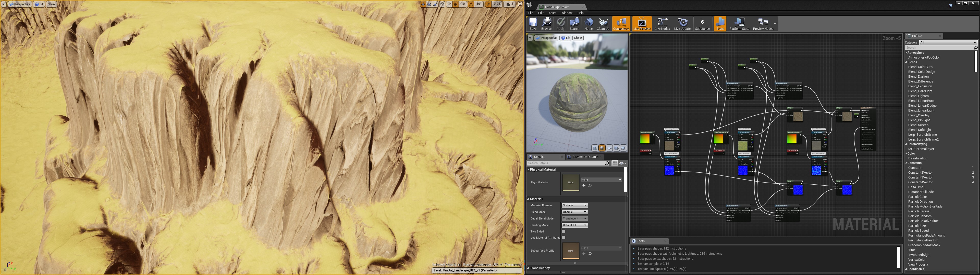This screenshot has width=980, height=275.
Task: Click the Phys Material thumbnail swatch
Action: pos(570,182)
